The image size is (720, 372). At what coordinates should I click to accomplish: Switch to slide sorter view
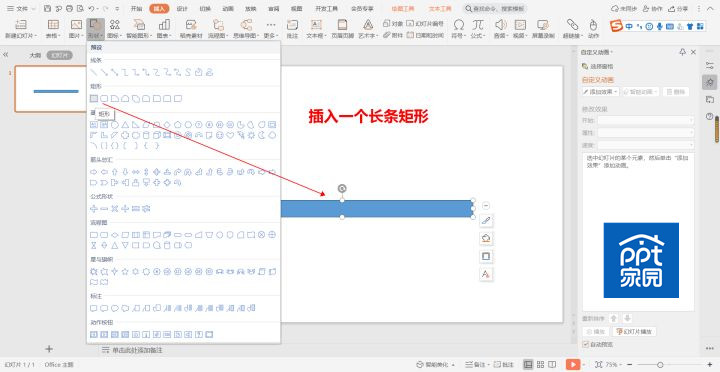[x=540, y=364]
